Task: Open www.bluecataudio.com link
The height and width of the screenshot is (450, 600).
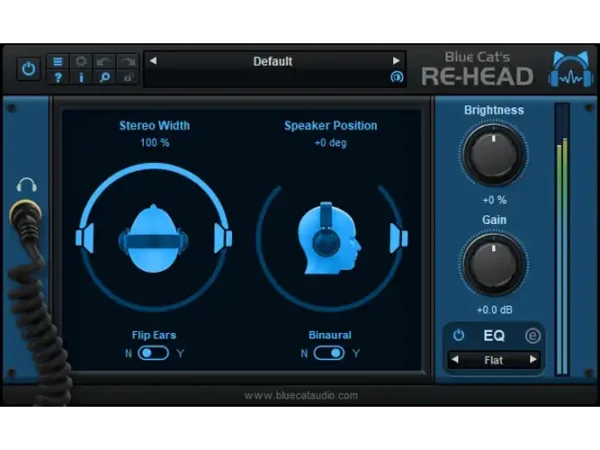Action: pyautogui.click(x=301, y=395)
